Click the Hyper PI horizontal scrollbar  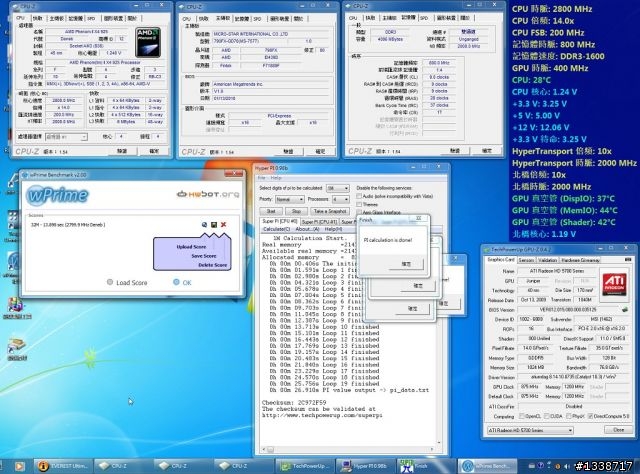(349, 450)
